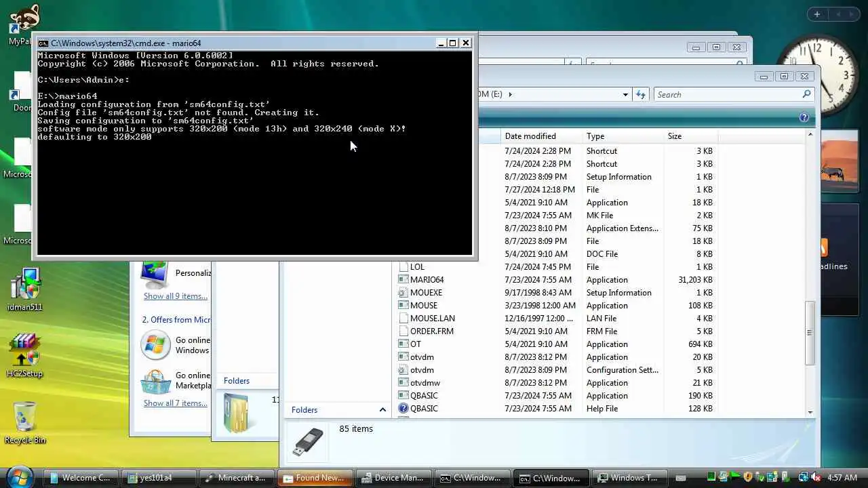
Task: Switch to Minecraft taskbar button
Action: [237, 478]
